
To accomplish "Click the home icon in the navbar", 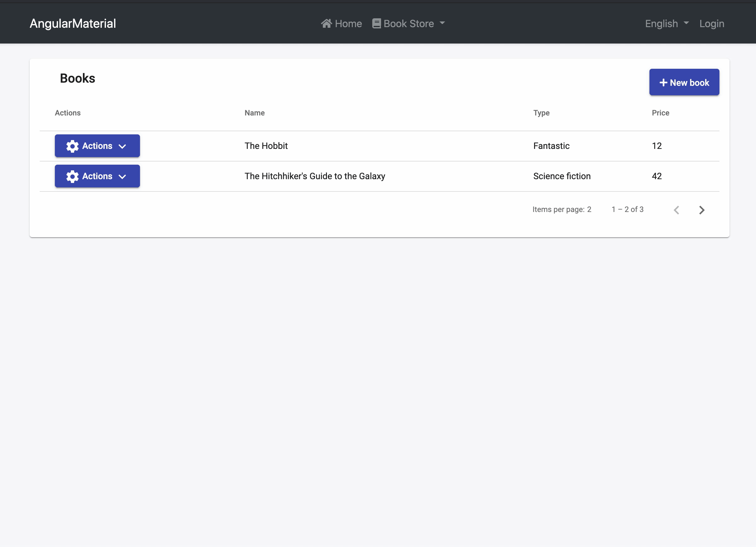I will (326, 23).
